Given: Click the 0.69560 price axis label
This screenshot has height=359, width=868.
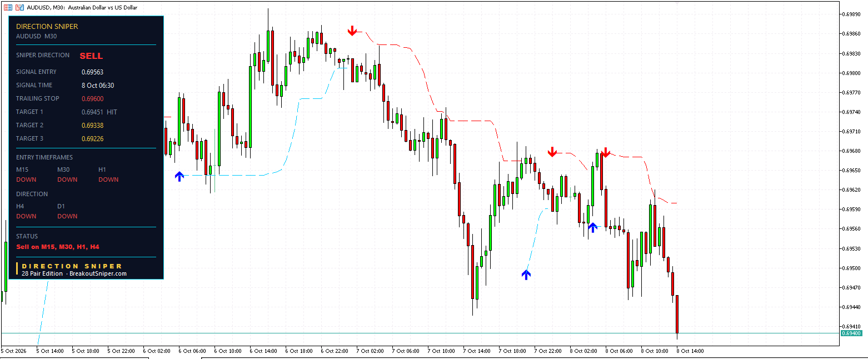Looking at the screenshot, I should [852, 228].
